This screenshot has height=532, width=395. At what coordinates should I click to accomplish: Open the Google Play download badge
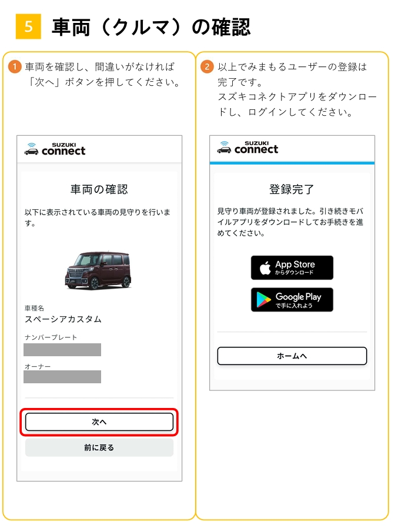tap(292, 300)
